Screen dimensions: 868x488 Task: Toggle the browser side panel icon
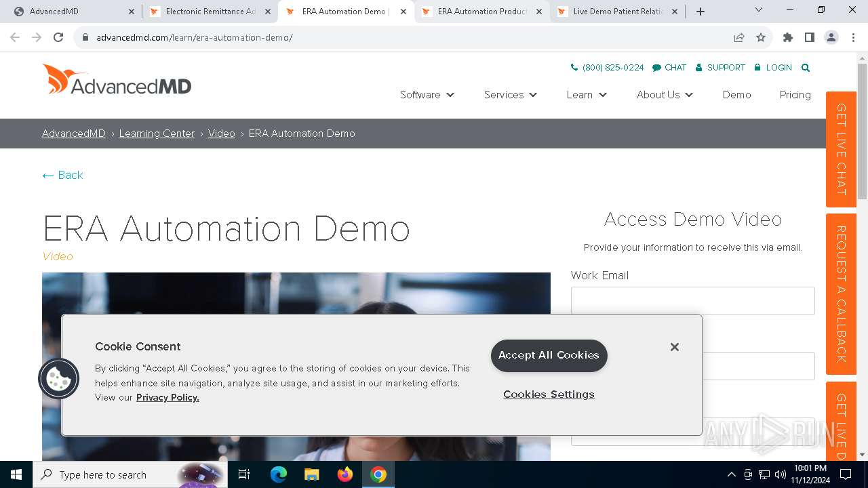tap(810, 37)
